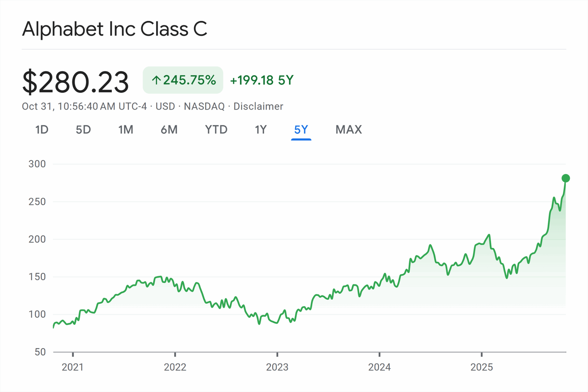Click the 2021 x-axis label
Image resolution: width=588 pixels, height=392 pixels.
73,367
